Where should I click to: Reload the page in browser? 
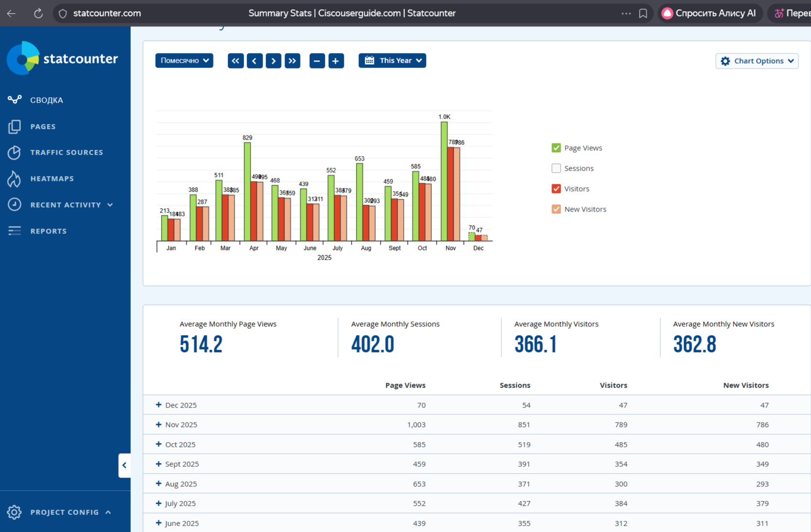tap(38, 13)
